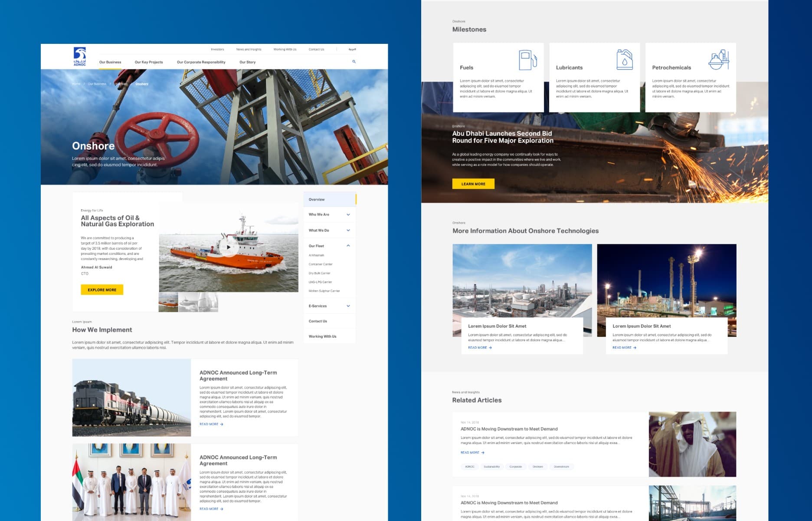Open first related article headline
812x521 pixels.
509,429
